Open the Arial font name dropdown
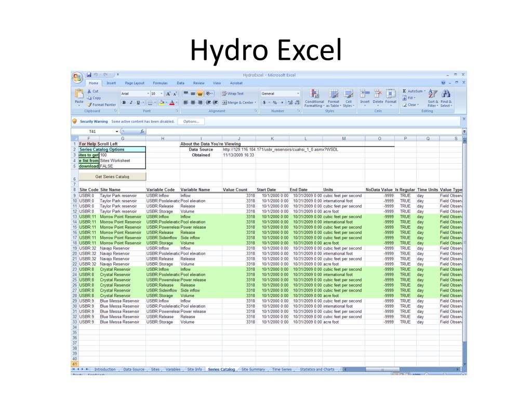This screenshot has width=532, height=399. 148,94
